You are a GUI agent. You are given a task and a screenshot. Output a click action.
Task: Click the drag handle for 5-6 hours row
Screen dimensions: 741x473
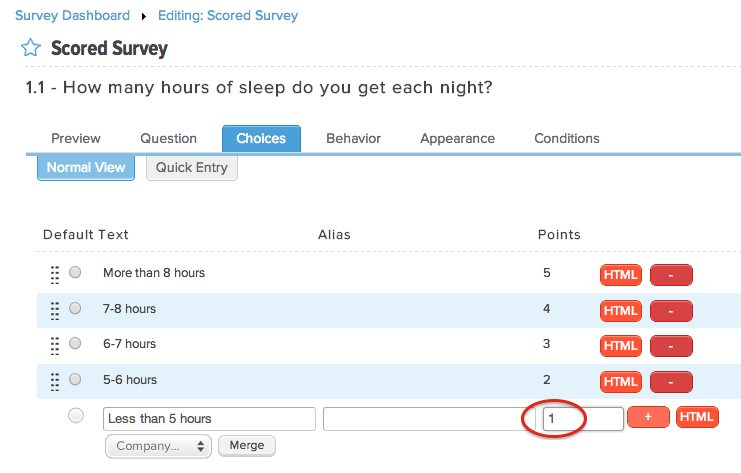click(55, 382)
